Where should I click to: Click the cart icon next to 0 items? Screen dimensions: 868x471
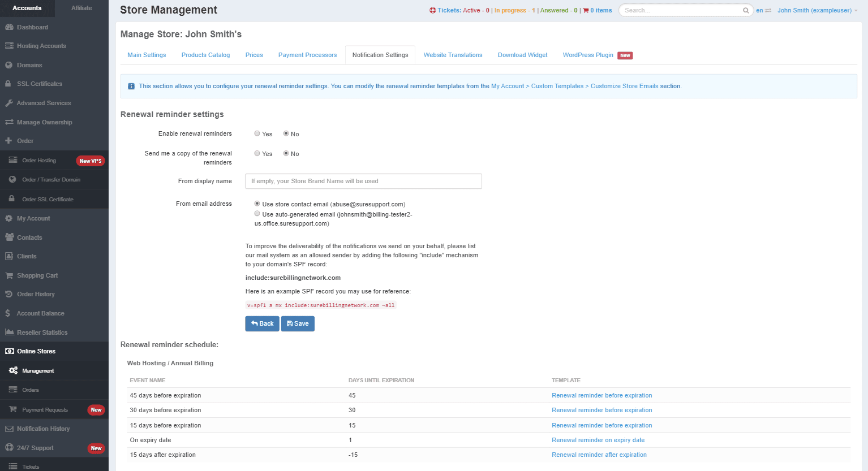click(x=586, y=10)
